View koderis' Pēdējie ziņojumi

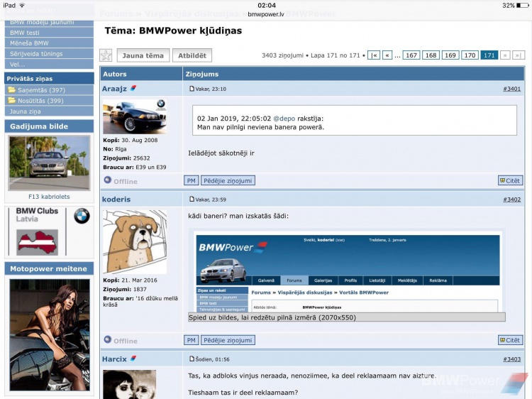tap(228, 340)
